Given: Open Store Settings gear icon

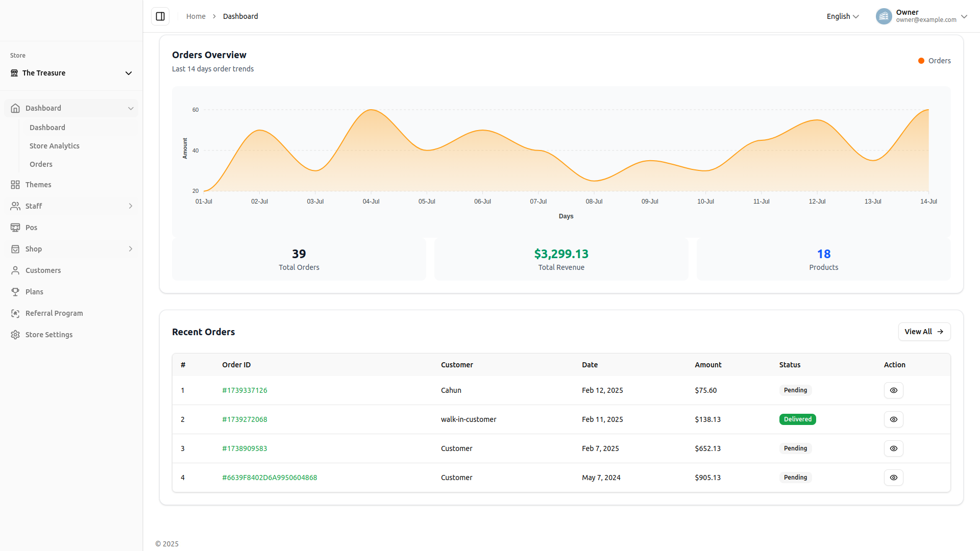Looking at the screenshot, I should point(15,335).
